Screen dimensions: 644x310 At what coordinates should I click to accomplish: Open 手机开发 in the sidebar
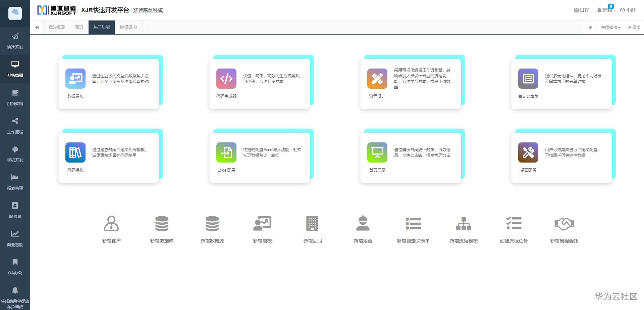coord(15,154)
